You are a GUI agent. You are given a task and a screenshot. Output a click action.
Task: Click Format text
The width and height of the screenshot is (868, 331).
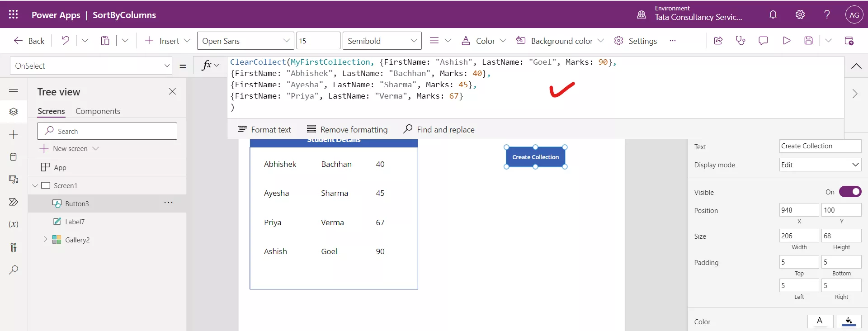tap(264, 129)
